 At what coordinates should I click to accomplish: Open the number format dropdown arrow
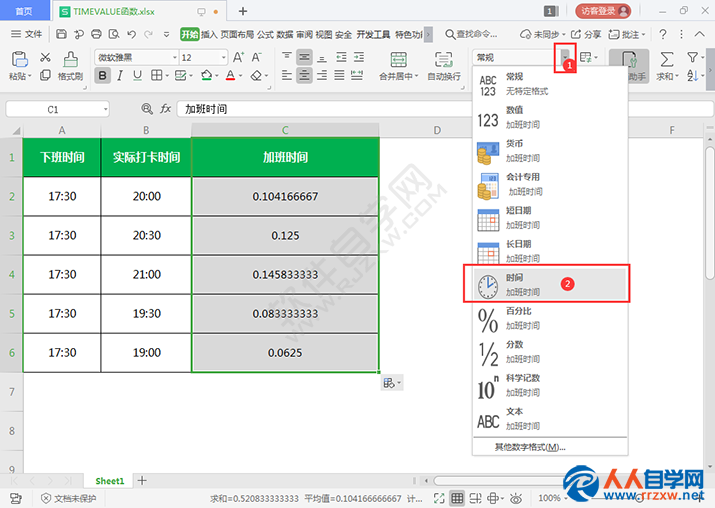coord(565,57)
